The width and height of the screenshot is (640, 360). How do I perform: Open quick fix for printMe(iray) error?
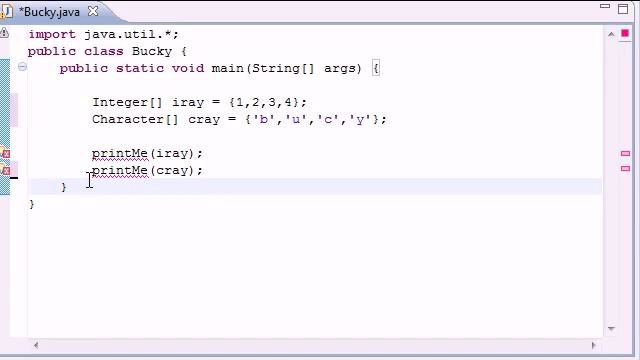tap(5, 153)
